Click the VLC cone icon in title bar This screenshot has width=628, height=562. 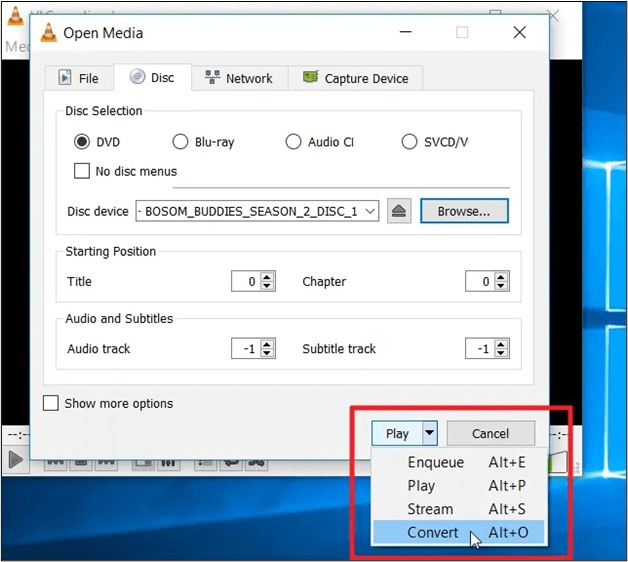click(48, 32)
